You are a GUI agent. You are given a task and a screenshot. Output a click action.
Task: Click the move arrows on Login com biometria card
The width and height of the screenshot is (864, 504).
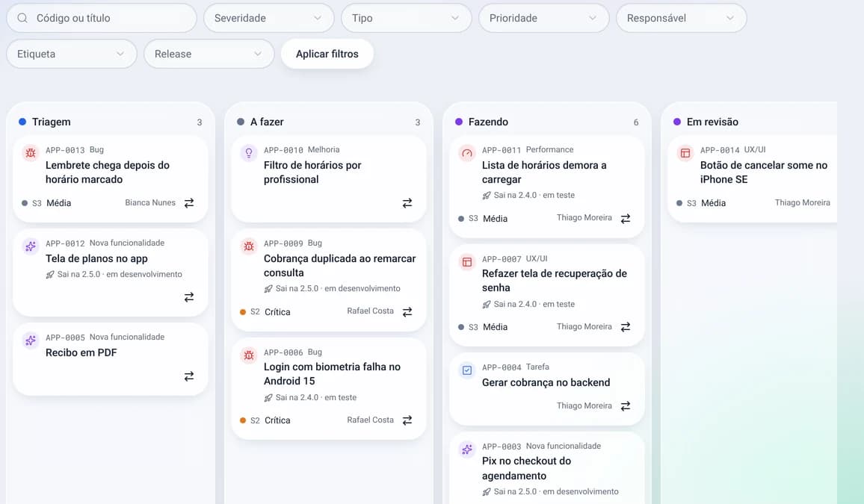(407, 420)
